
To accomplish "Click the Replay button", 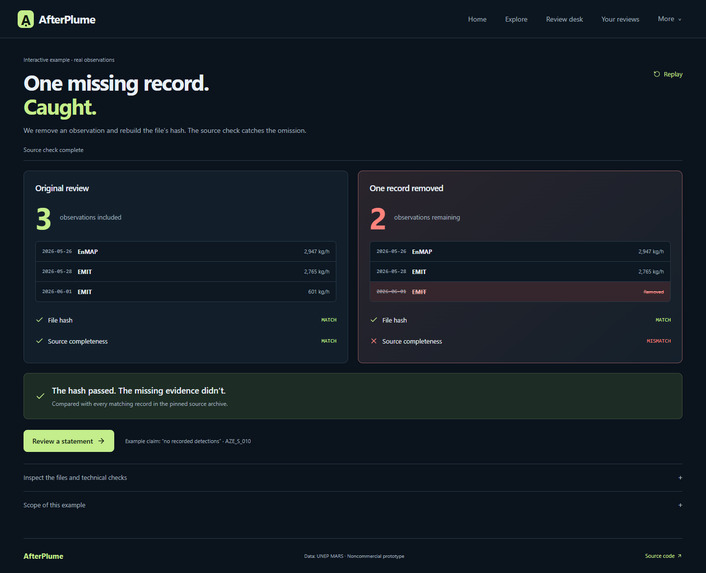I will point(668,74).
